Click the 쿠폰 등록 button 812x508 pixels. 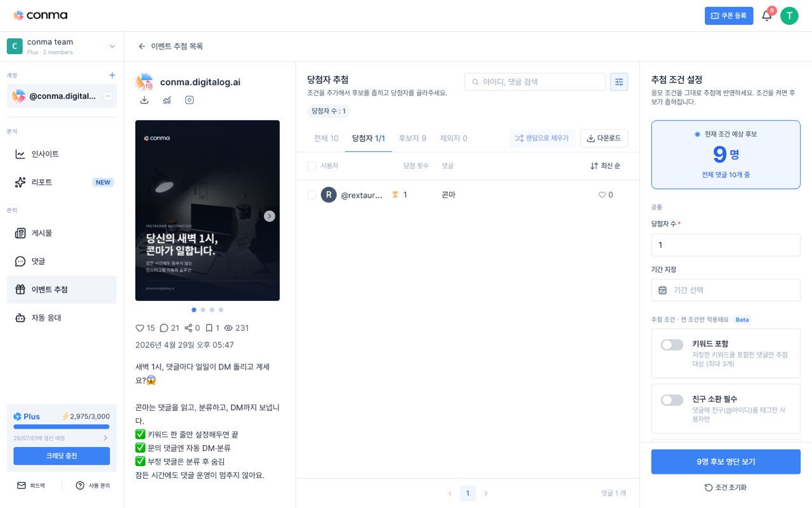(729, 16)
